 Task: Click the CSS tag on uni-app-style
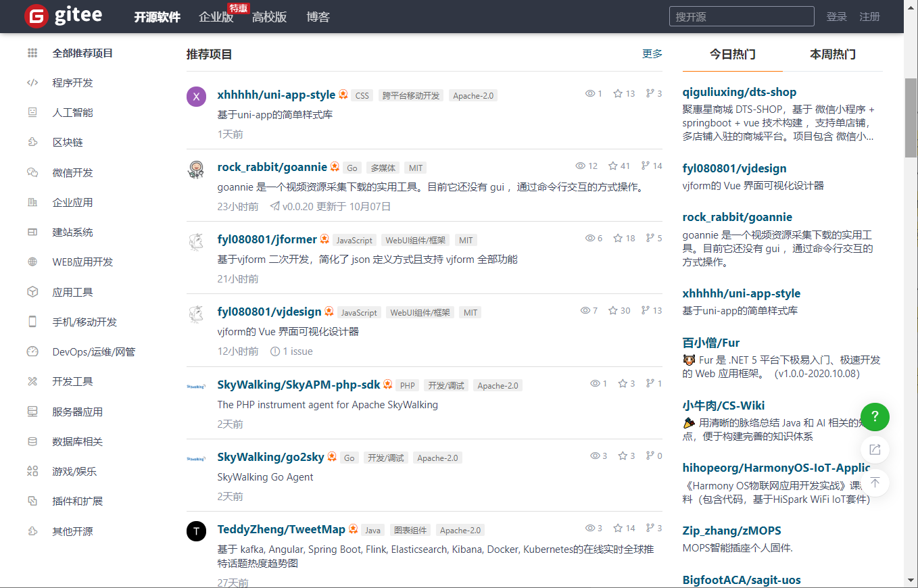click(x=362, y=95)
